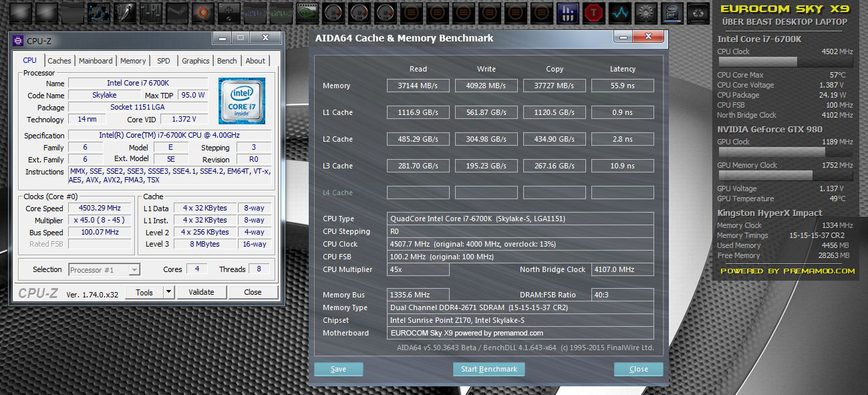Open the Recycle Bin dock icon
This screenshot has width=868, height=395.
click(698, 12)
